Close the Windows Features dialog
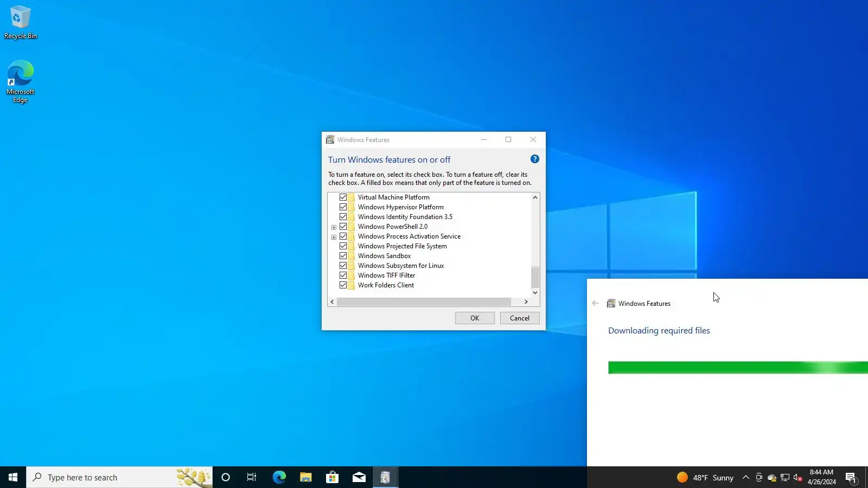Viewport: 868px width, 488px height. coord(533,139)
